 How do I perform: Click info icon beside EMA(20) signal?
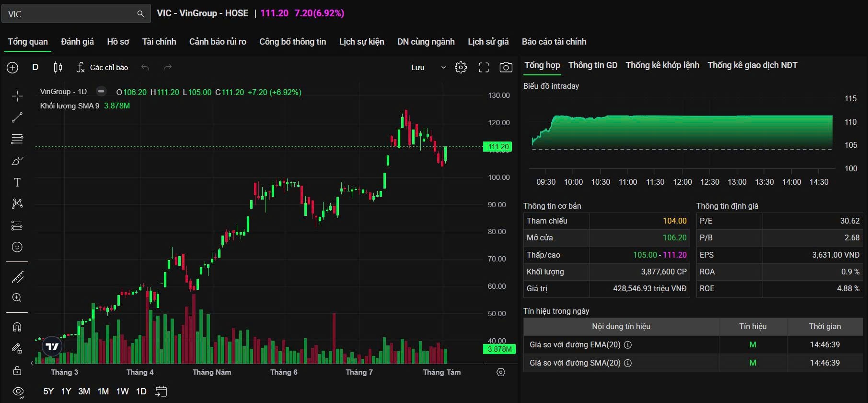click(628, 345)
